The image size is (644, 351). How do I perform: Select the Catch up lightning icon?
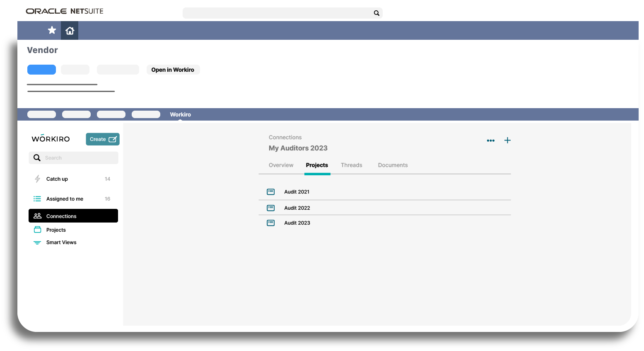coord(37,179)
